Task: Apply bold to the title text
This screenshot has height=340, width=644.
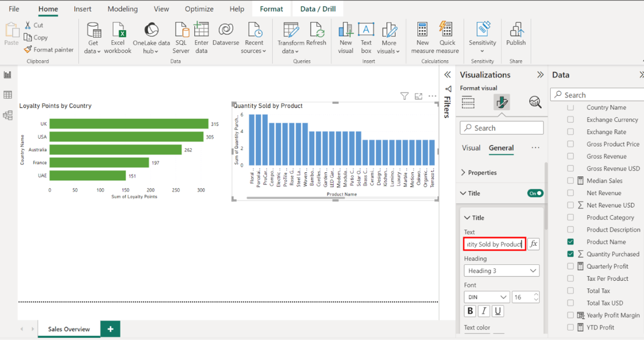Action: coord(470,312)
